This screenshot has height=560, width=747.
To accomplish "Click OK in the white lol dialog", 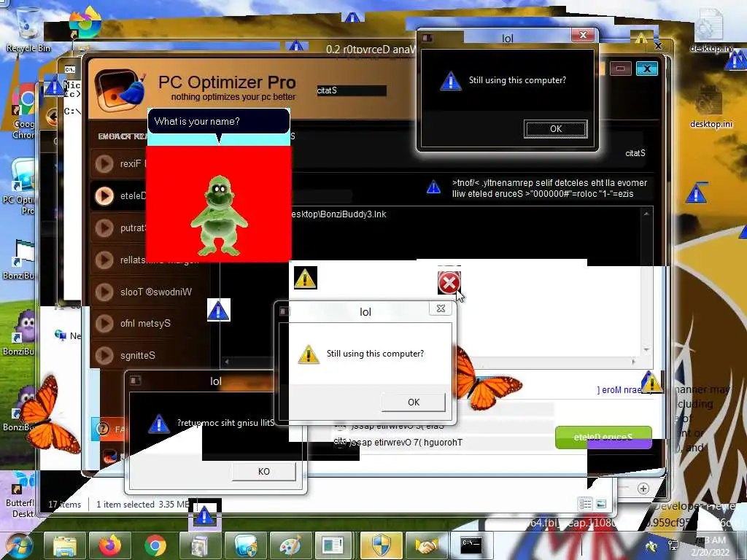I will pos(414,402).
